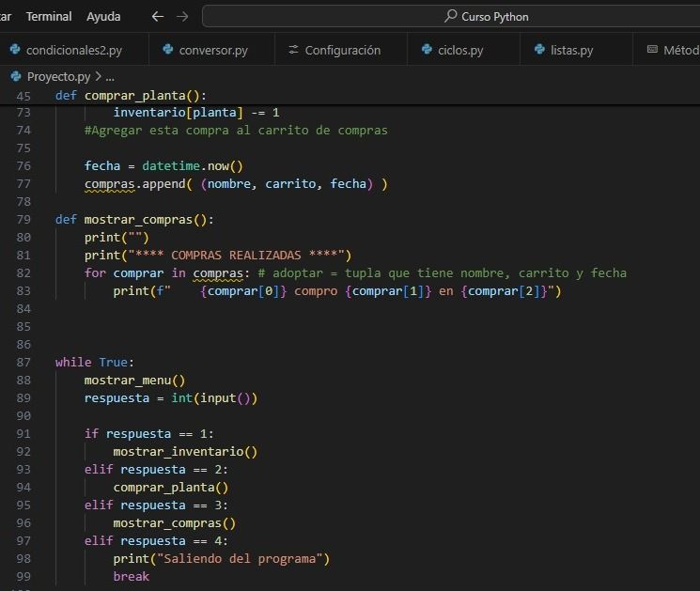The height and width of the screenshot is (591, 700).
Task: Click 'inventario[planta] -= 1' line
Action: click(196, 113)
